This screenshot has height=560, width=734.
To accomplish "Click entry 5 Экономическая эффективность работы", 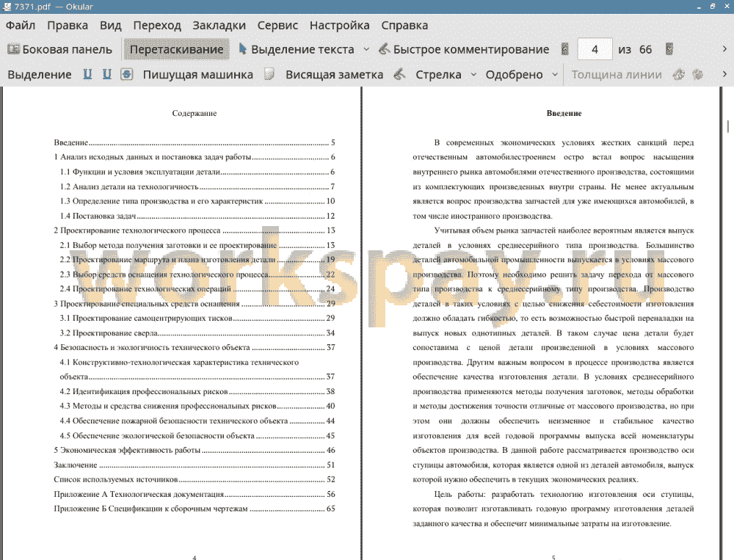I will click(195, 450).
